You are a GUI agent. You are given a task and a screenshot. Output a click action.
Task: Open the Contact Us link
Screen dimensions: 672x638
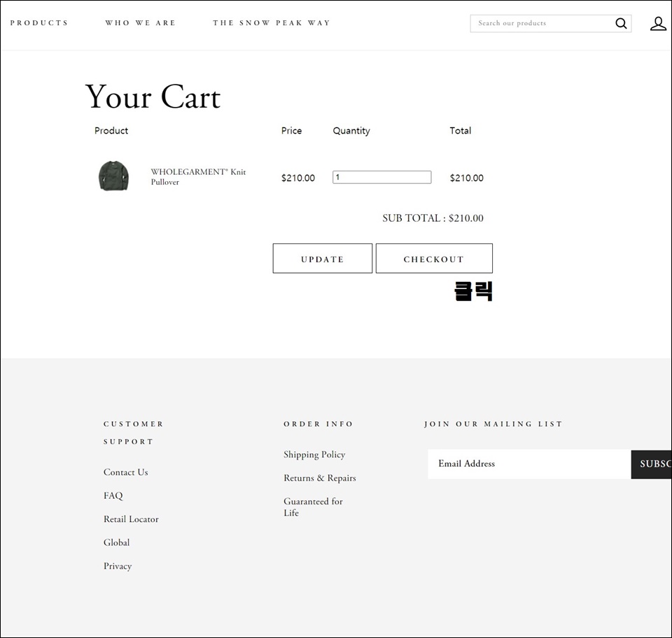125,472
